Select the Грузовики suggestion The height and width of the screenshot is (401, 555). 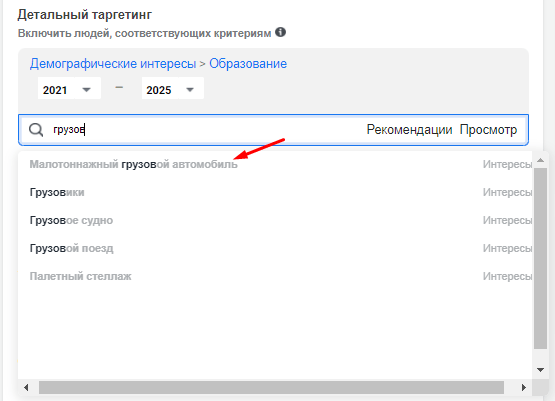click(275, 192)
